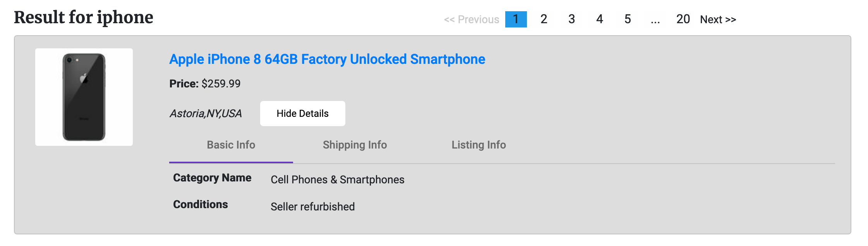
Task: Click the Seller refurbished condition value
Action: 312,207
